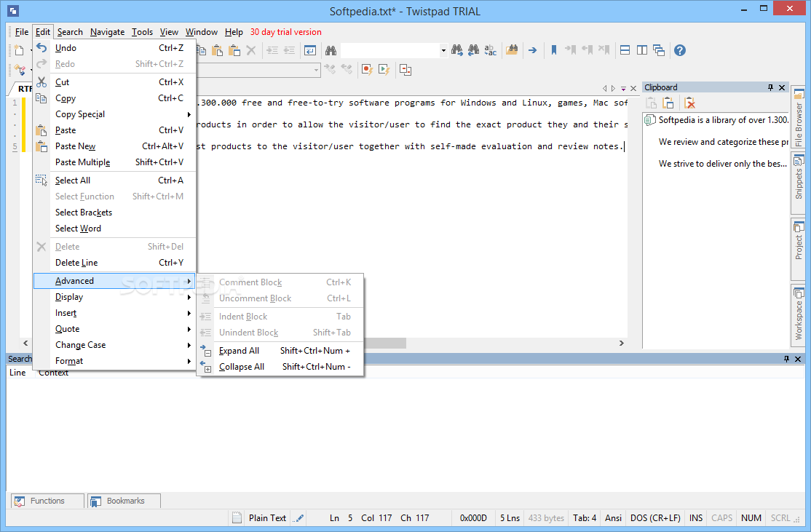This screenshot has height=532, width=811.
Task: Split window horizontally icon
Action: coord(625,50)
